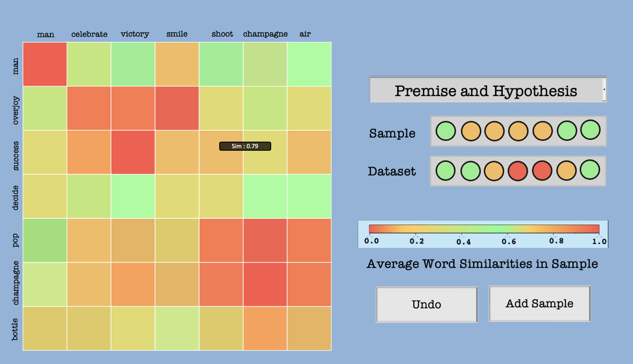Select the second green circle in Dataset row
This screenshot has height=364, width=633.
tap(470, 171)
